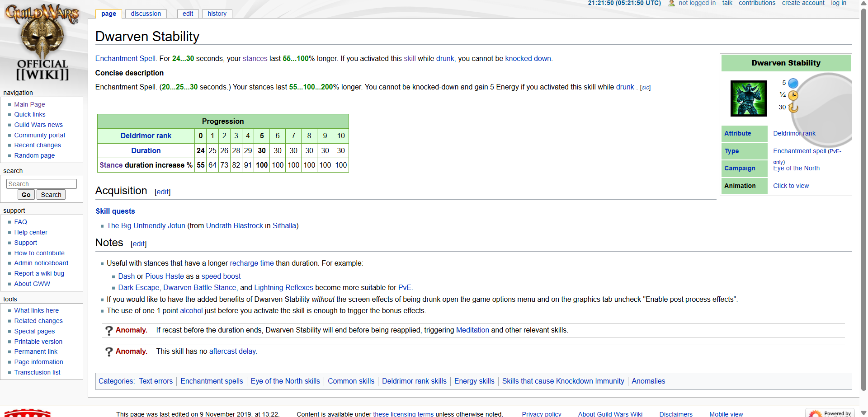This screenshot has height=417, width=868.
Task: Switch to the discussion tab
Action: coord(146,14)
